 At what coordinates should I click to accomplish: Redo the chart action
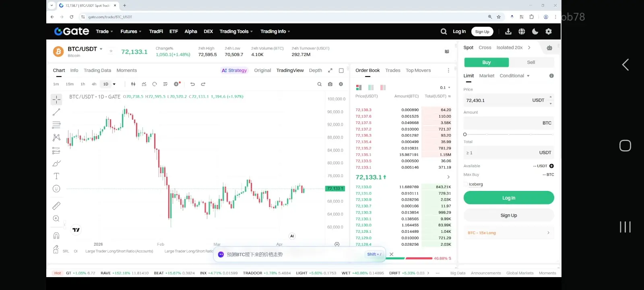tap(203, 84)
